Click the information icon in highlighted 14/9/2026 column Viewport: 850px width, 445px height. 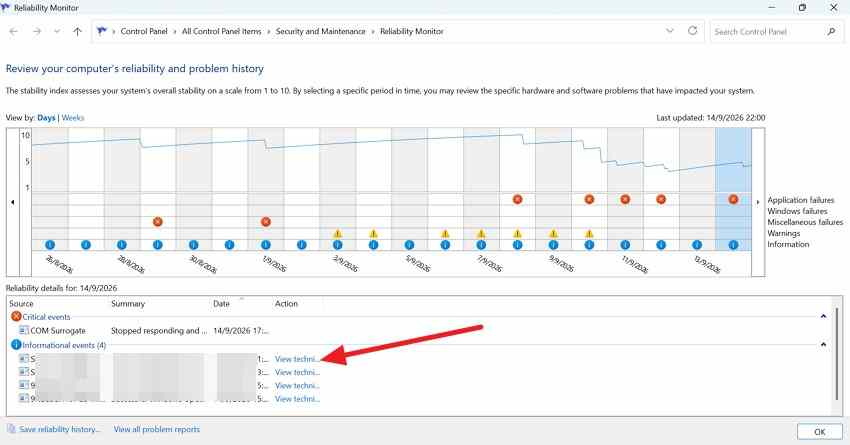tap(733, 245)
